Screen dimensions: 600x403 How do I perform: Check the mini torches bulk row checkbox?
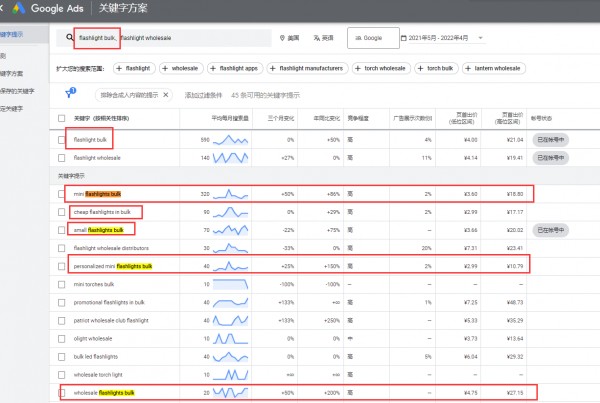(61, 284)
